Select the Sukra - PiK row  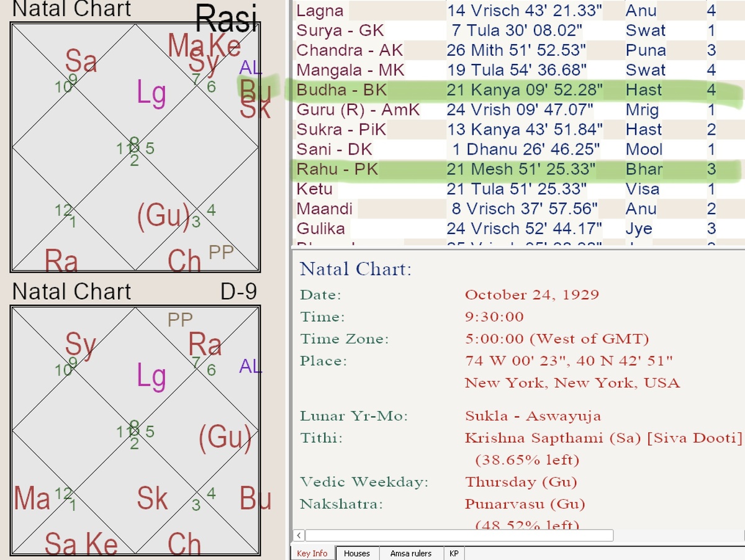coord(518,130)
